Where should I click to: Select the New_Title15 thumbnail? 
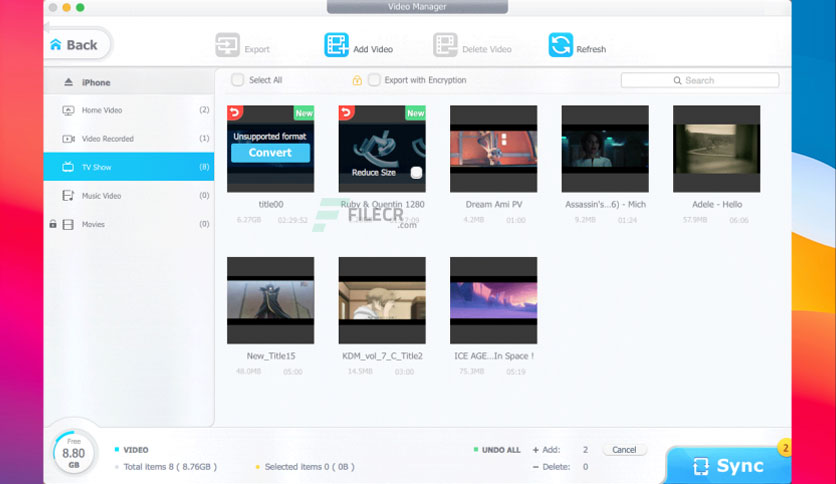(270, 301)
